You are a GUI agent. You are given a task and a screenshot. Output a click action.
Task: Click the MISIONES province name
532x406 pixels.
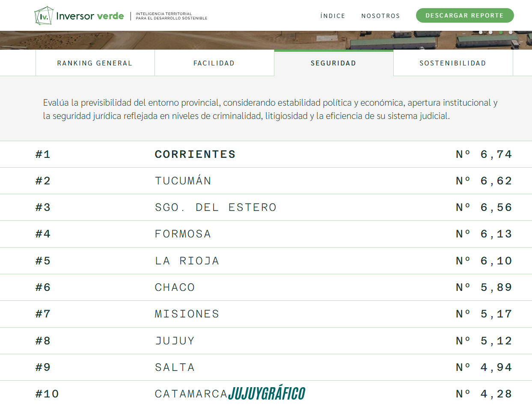(187, 314)
